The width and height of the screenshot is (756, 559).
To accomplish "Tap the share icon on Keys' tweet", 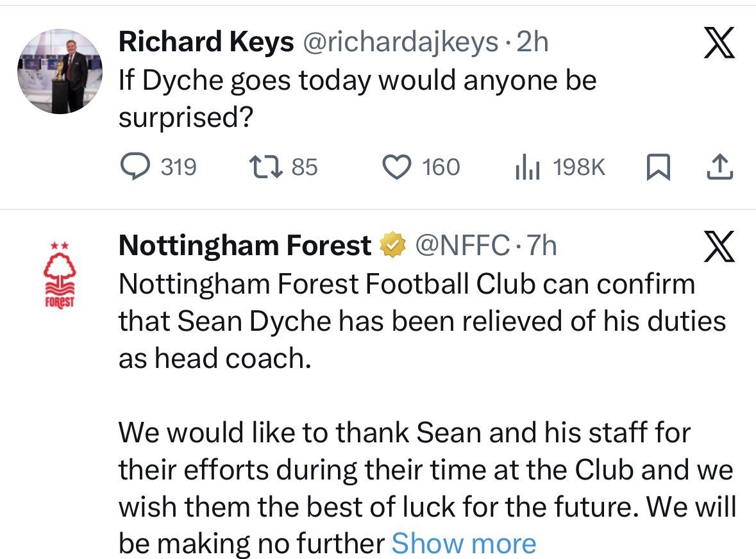I will (718, 167).
